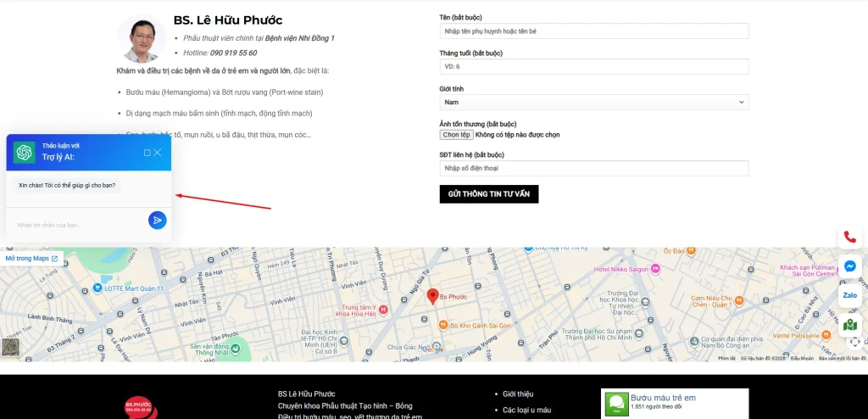Click Ốc Đảo restaurant map marker
The width and height of the screenshot is (868, 419).
(692, 251)
